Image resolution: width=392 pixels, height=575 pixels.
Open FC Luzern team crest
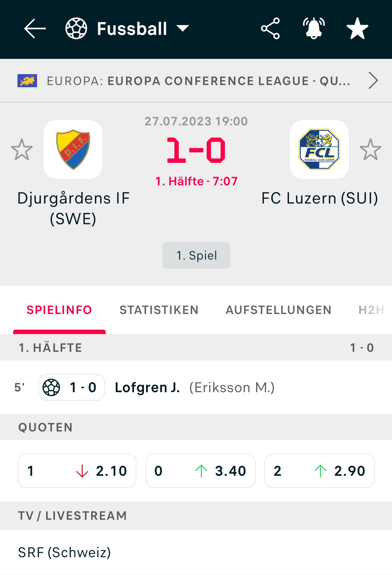[x=319, y=149]
